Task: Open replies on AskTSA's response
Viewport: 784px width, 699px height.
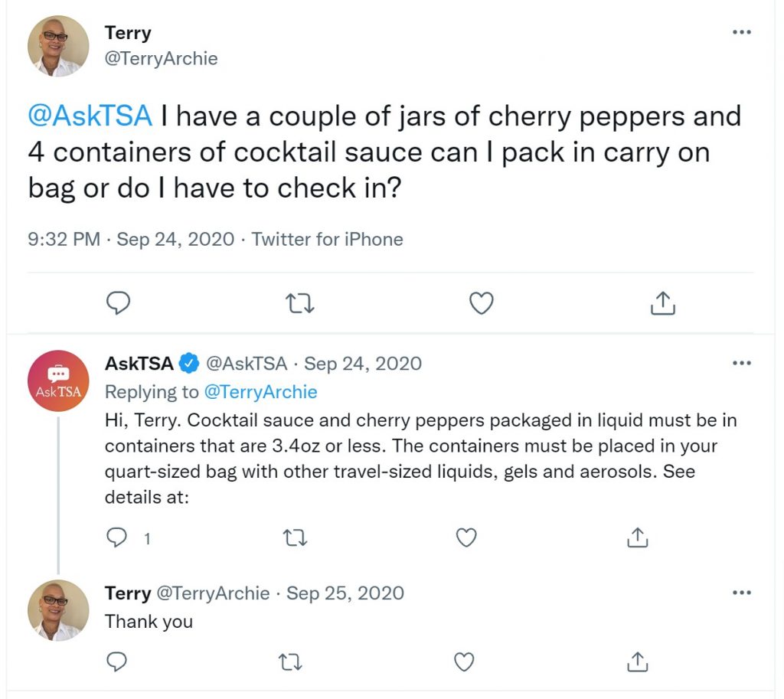Action: [117, 537]
